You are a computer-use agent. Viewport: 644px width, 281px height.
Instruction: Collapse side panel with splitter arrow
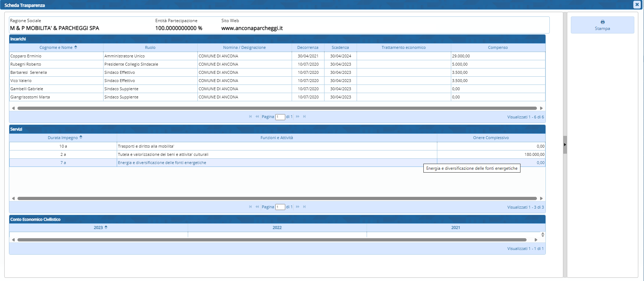point(565,144)
